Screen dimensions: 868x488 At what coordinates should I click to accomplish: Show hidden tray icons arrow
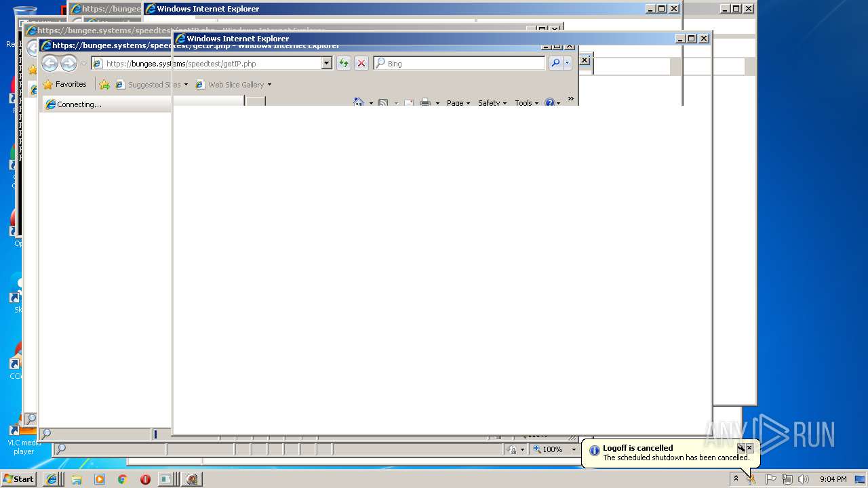click(736, 479)
